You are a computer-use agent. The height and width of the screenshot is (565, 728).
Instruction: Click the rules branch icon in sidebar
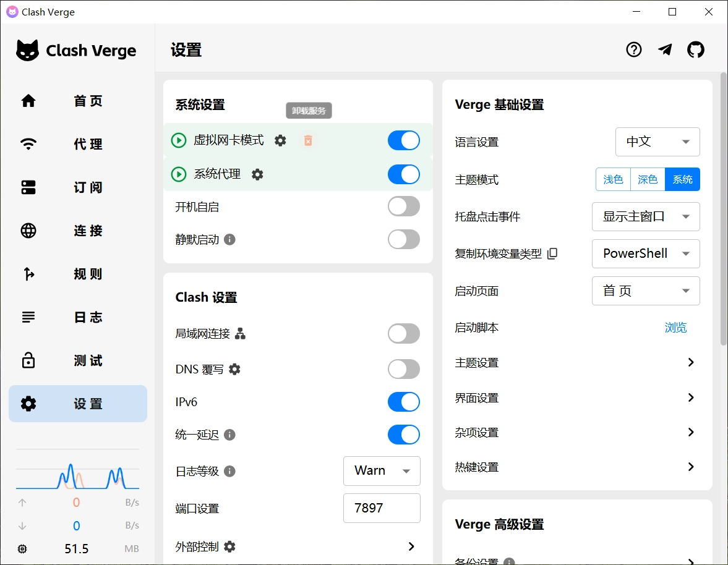pos(28,274)
